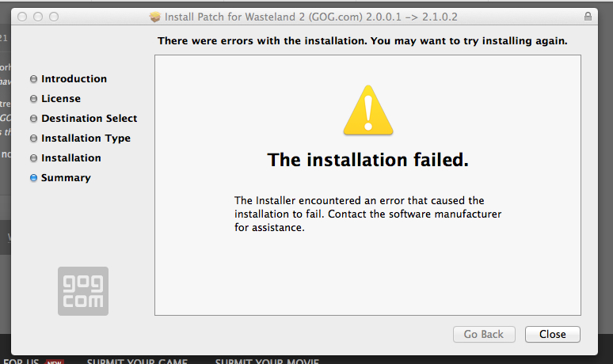The height and width of the screenshot is (364, 613).
Task: Open SUBMIT YOUR MOVIE link behind dialog
Action: point(267,361)
